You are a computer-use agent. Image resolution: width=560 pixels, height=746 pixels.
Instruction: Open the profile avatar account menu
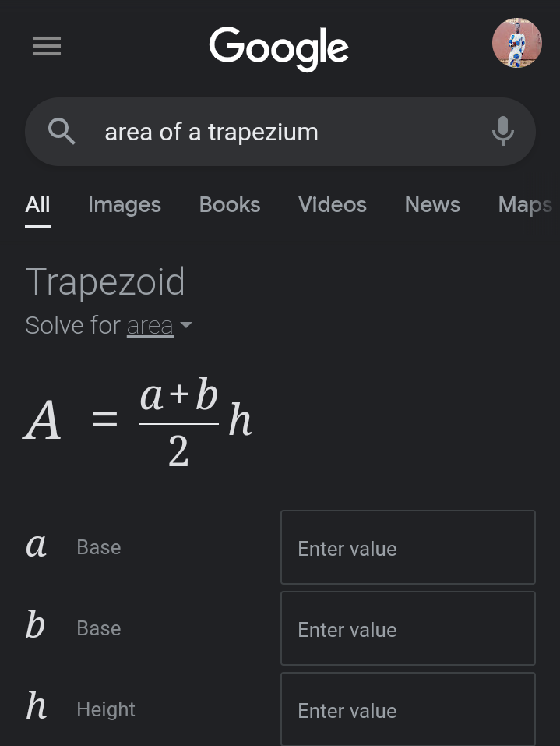tap(516, 44)
